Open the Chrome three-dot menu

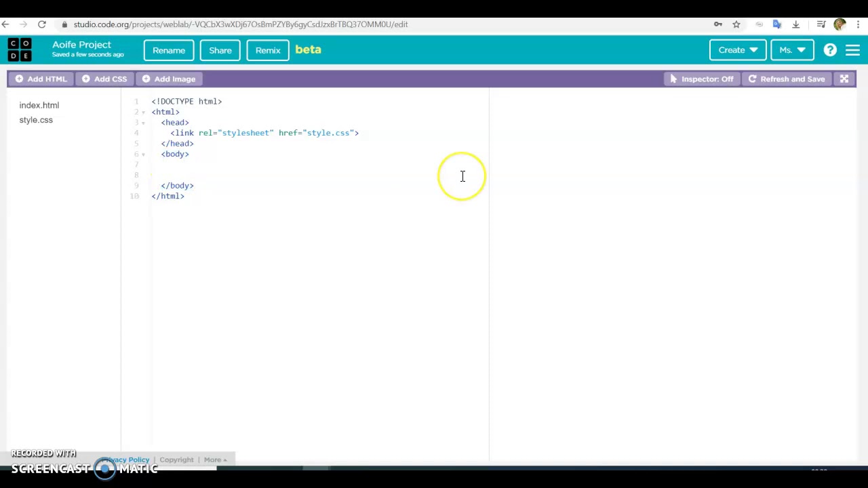(x=858, y=24)
